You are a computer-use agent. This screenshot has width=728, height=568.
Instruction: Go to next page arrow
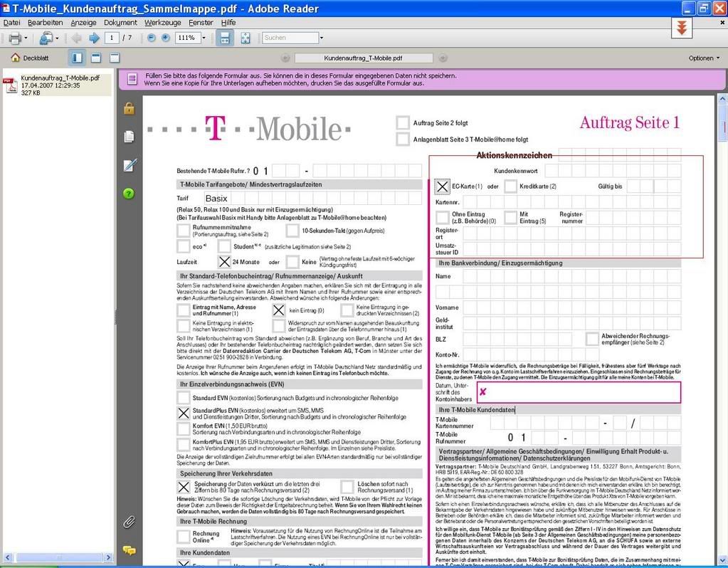click(94, 38)
